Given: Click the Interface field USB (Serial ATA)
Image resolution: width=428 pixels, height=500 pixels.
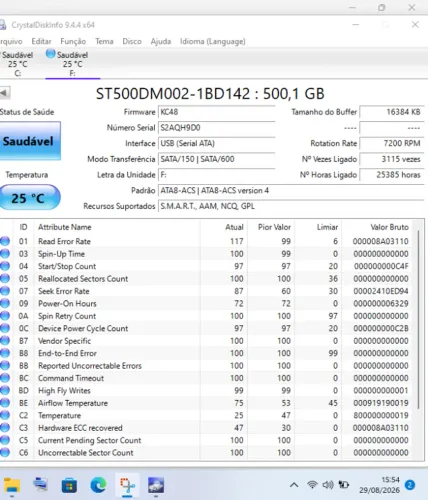Looking at the screenshot, I should coord(217,143).
